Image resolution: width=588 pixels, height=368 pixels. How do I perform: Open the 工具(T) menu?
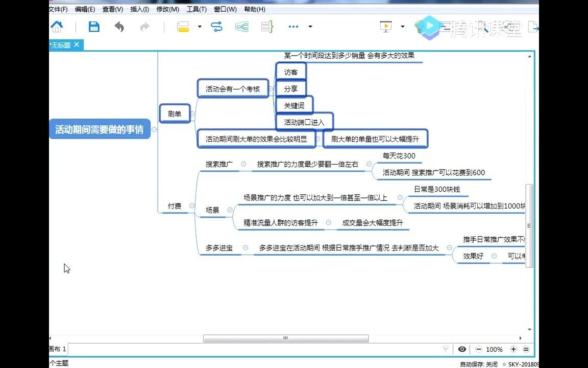[197, 9]
